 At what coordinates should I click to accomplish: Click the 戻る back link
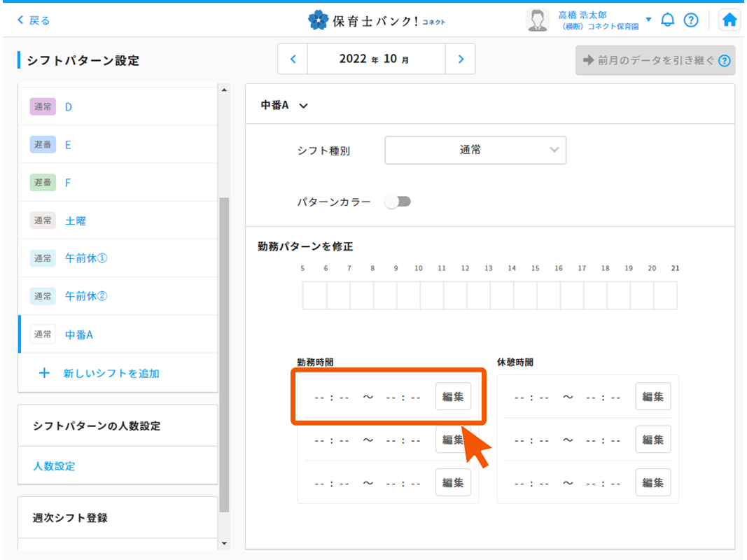[x=34, y=20]
